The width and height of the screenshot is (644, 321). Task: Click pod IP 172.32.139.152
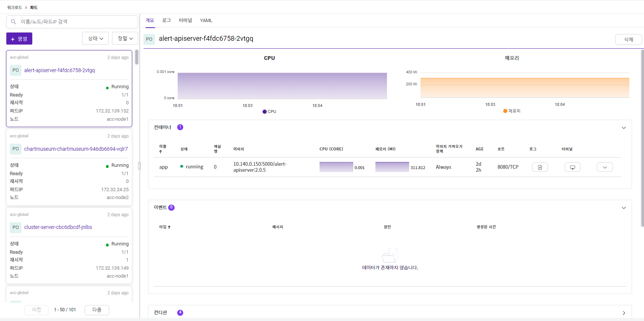(112, 111)
